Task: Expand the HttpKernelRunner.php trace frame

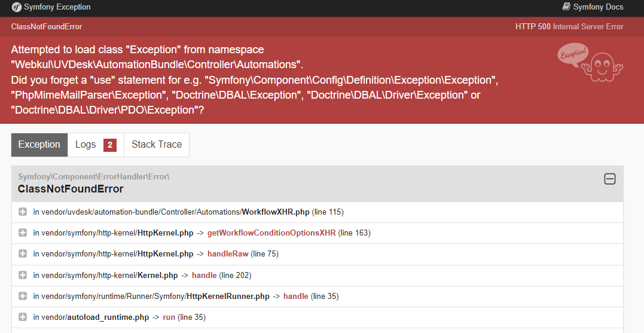Action: tap(23, 296)
